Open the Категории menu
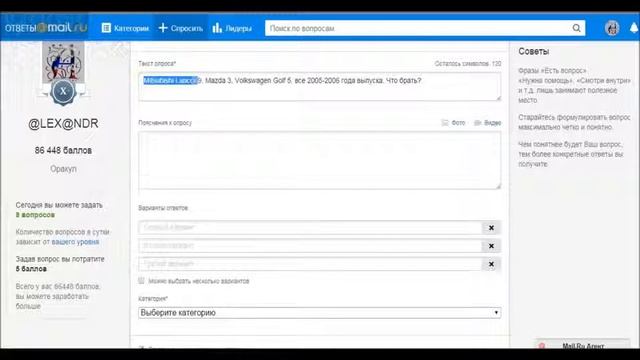 (125, 28)
